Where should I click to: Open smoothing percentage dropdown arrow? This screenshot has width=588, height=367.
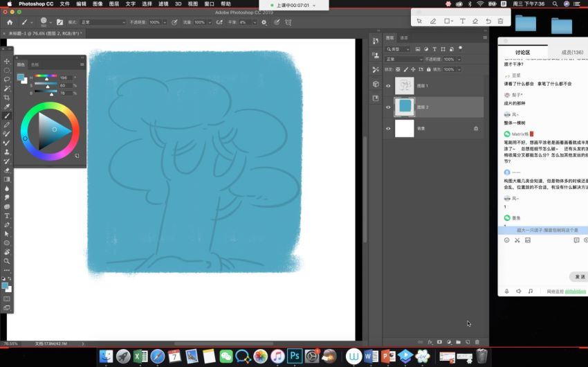[x=255, y=22]
